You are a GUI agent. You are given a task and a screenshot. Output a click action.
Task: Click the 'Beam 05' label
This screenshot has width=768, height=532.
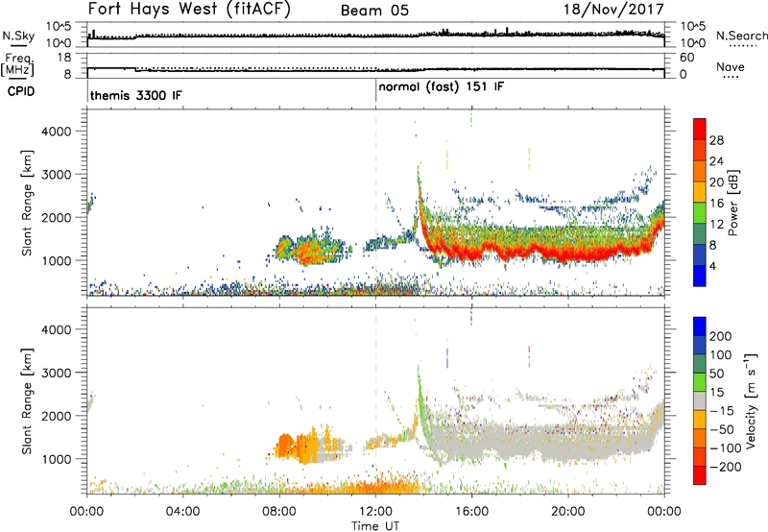374,11
